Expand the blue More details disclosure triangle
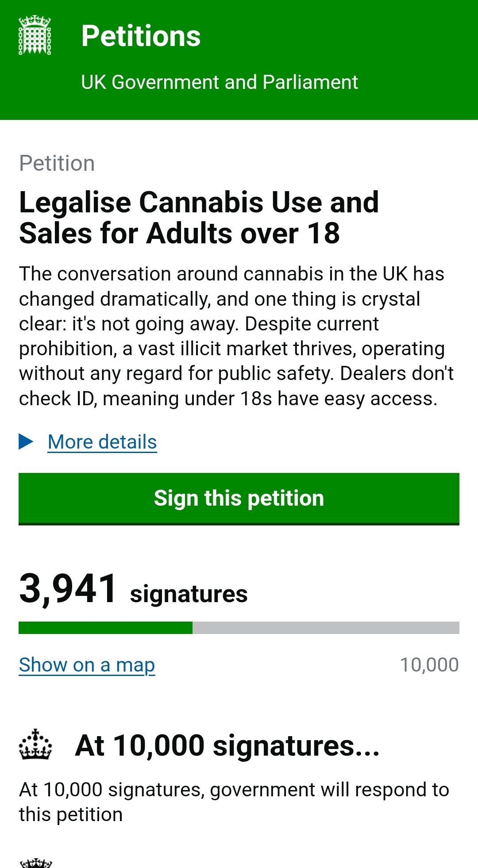478x868 pixels. click(x=26, y=442)
